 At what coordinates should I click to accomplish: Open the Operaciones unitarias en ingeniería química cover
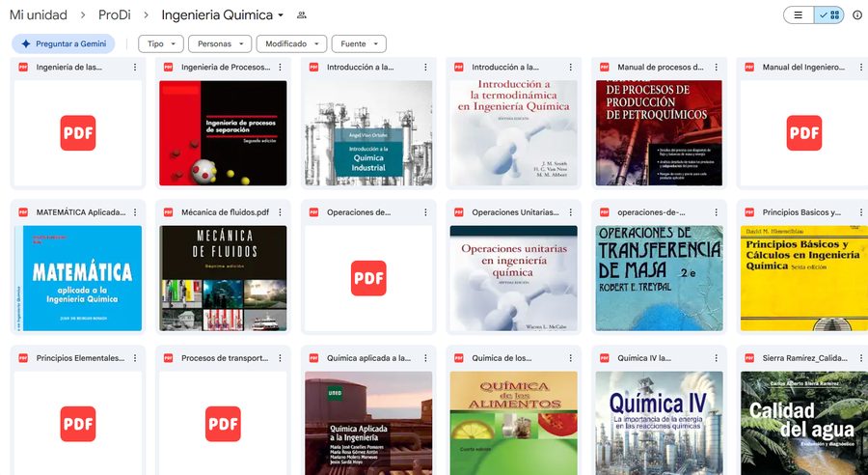514,278
